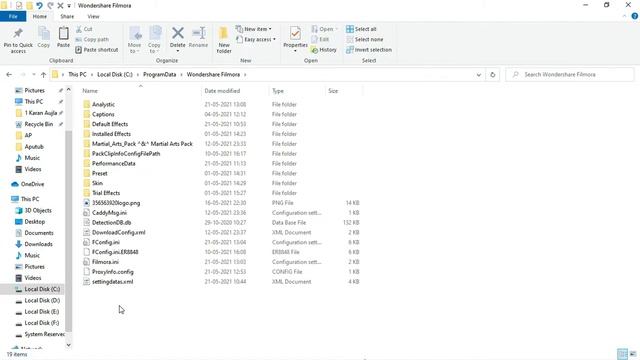Click the Search Wondershare Filmora field
640x360 pixels.
pos(570,75)
